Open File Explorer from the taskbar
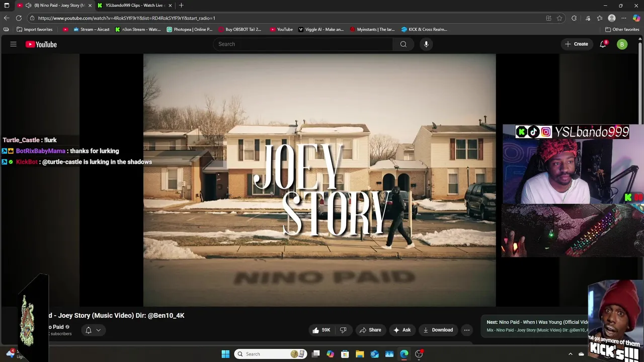The image size is (644, 362). [360, 354]
